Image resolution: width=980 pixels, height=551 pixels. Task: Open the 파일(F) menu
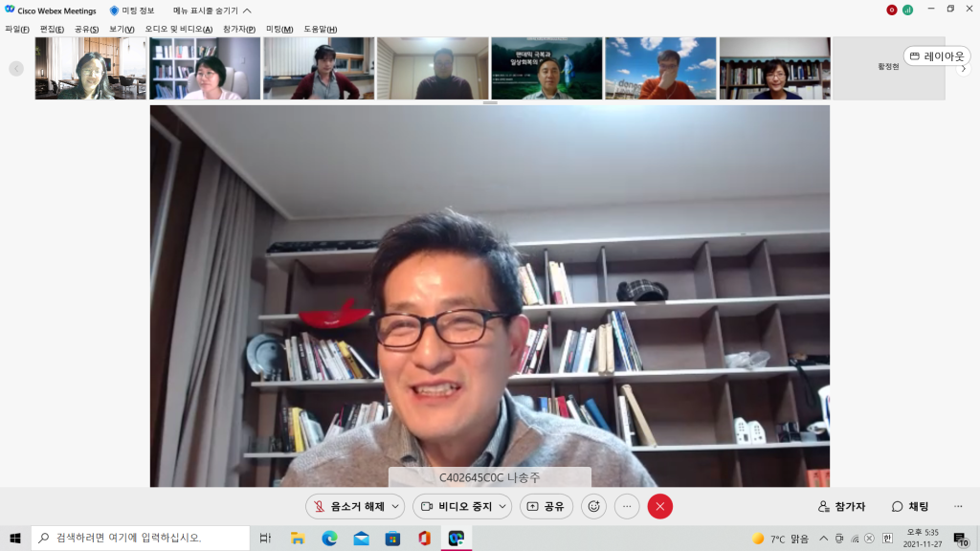coord(17,30)
